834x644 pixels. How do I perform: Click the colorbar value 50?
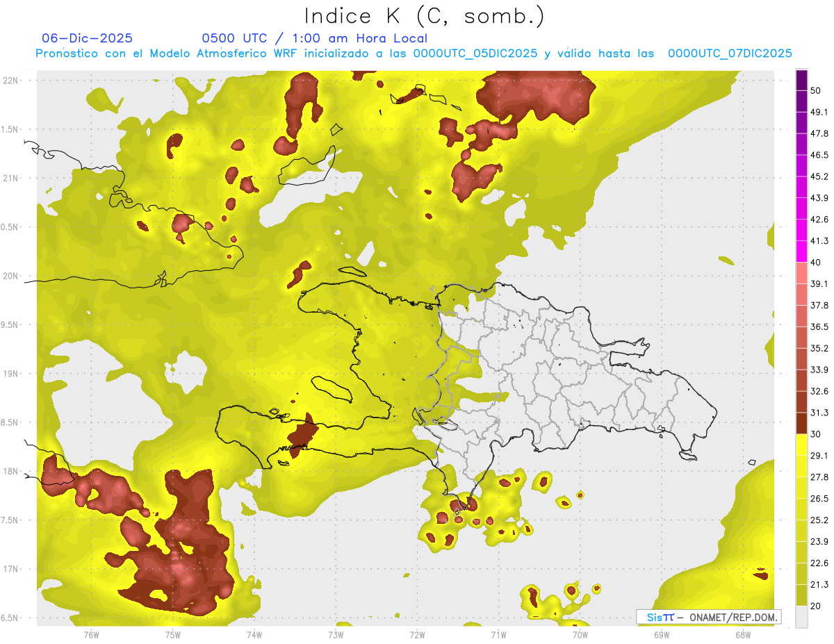tap(816, 90)
